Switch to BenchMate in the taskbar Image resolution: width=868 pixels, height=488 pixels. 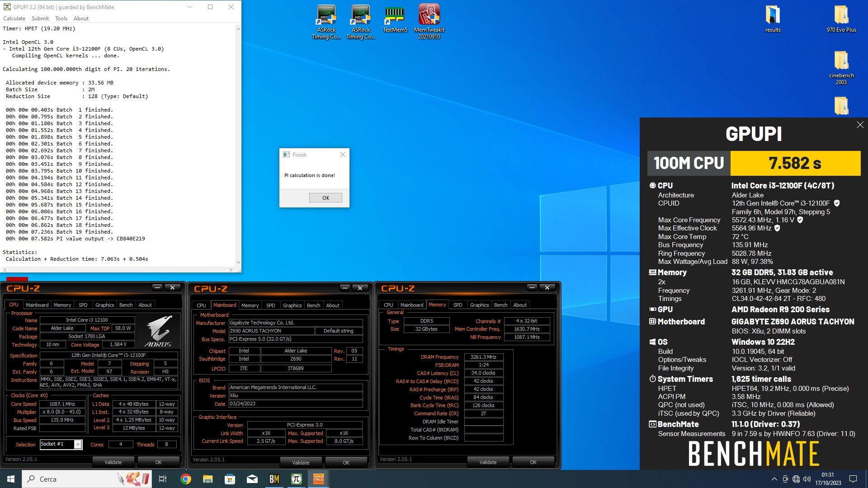click(274, 479)
